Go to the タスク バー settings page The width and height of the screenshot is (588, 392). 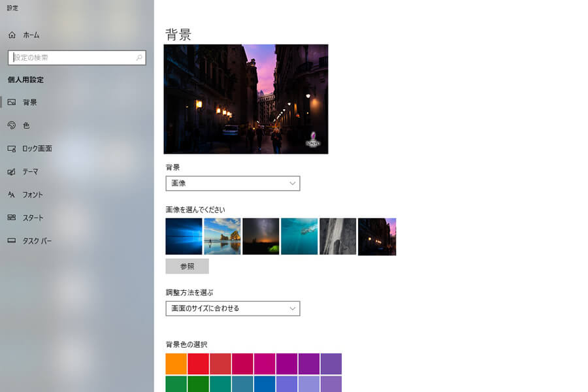pyautogui.click(x=37, y=241)
